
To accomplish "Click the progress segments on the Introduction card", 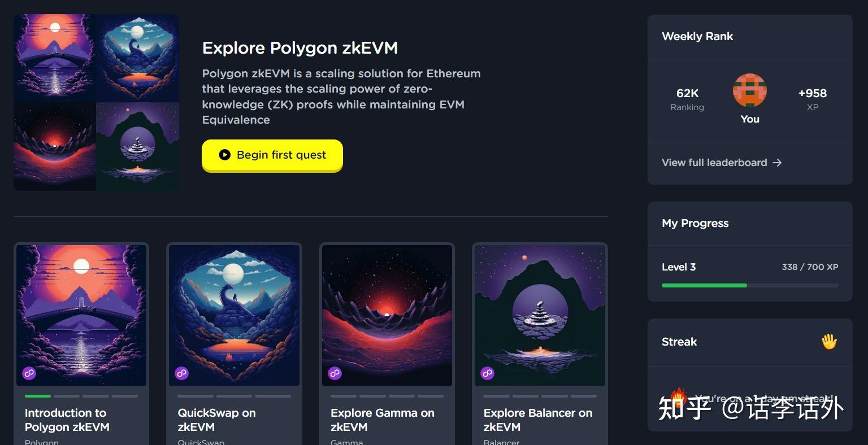I will 81,396.
